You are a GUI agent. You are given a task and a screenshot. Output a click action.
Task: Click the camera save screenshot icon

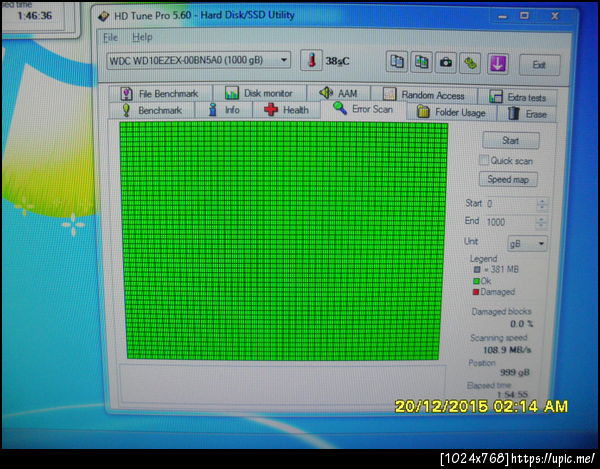446,62
